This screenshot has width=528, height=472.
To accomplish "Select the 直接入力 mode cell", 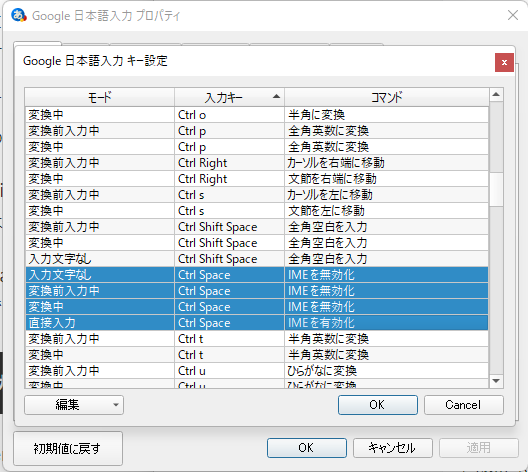I will coord(100,323).
